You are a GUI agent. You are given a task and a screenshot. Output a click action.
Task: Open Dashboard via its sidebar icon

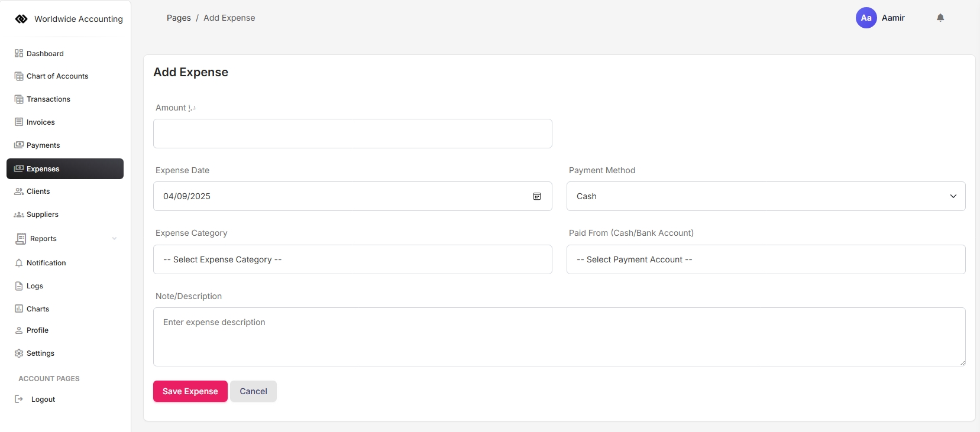tap(19, 54)
